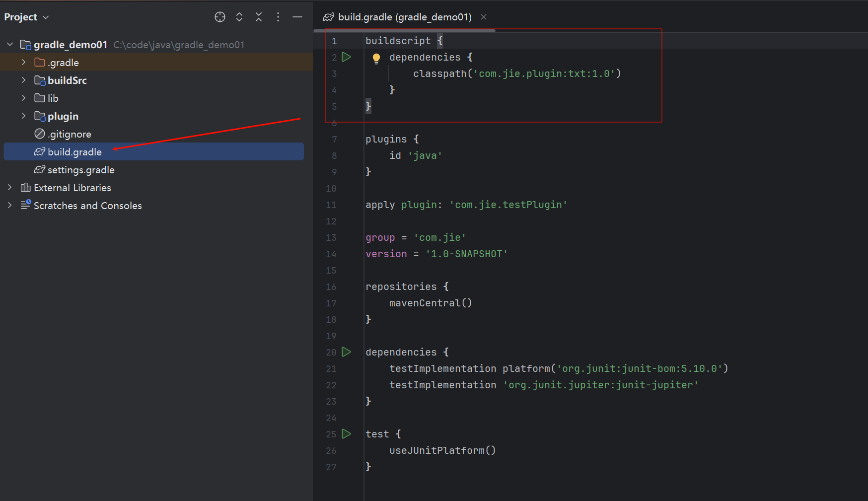Click Expand Selected icon in Project toolbar
Image resolution: width=868 pixels, height=501 pixels.
coord(239,17)
